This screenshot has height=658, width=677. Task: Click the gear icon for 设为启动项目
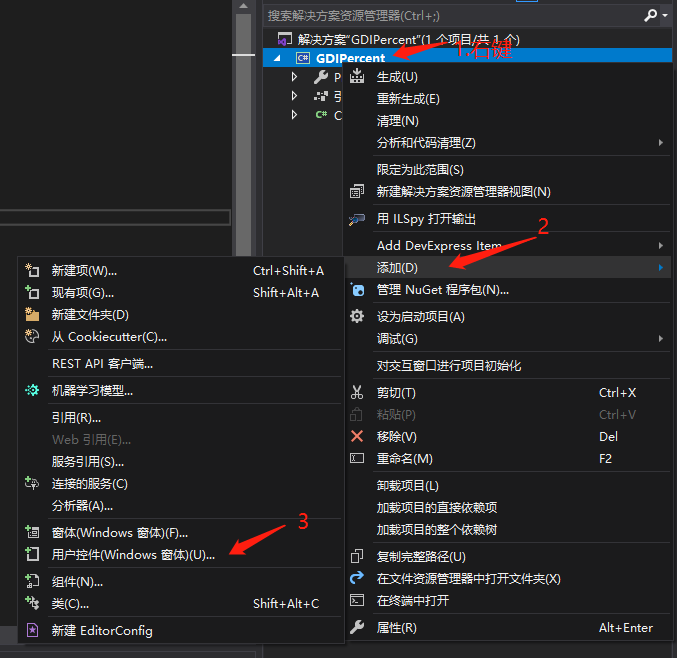pos(357,316)
